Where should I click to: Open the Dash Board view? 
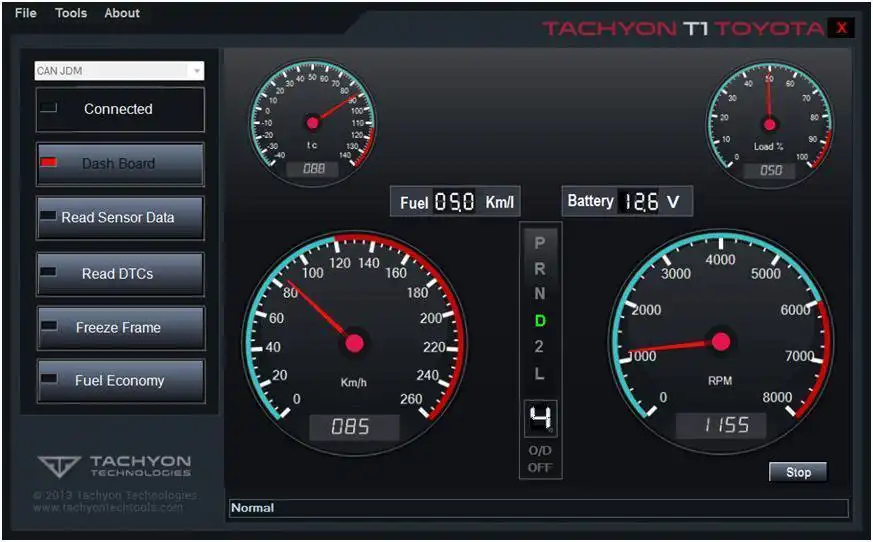pyautogui.click(x=120, y=164)
